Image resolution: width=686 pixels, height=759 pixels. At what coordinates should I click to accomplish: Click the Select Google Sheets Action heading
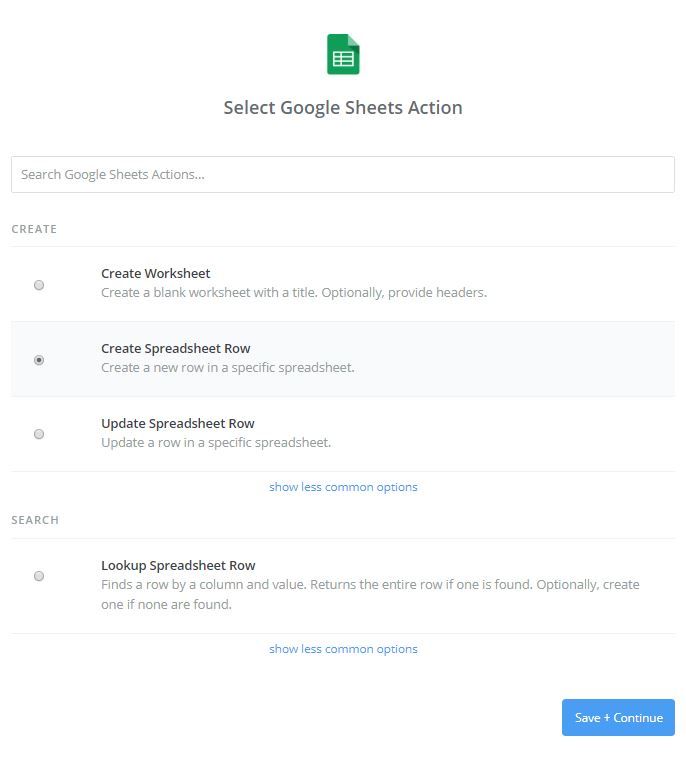[343, 108]
